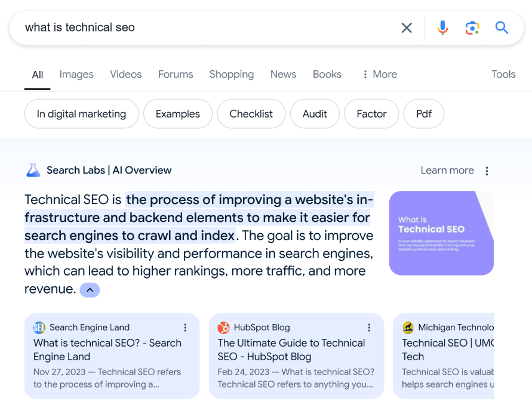Click the Michigan Technological favicon
The image size is (532, 411).
(x=408, y=327)
